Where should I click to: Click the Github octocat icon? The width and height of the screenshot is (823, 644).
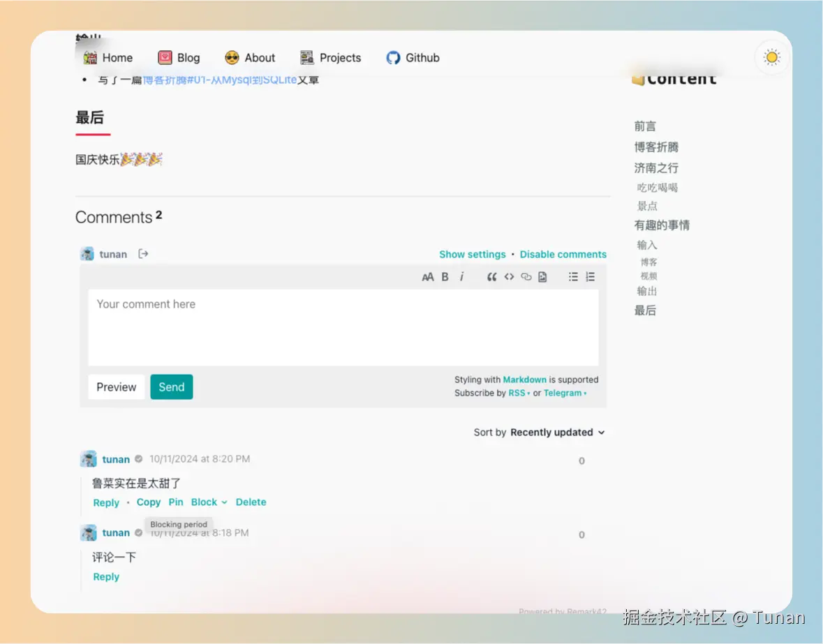point(392,58)
